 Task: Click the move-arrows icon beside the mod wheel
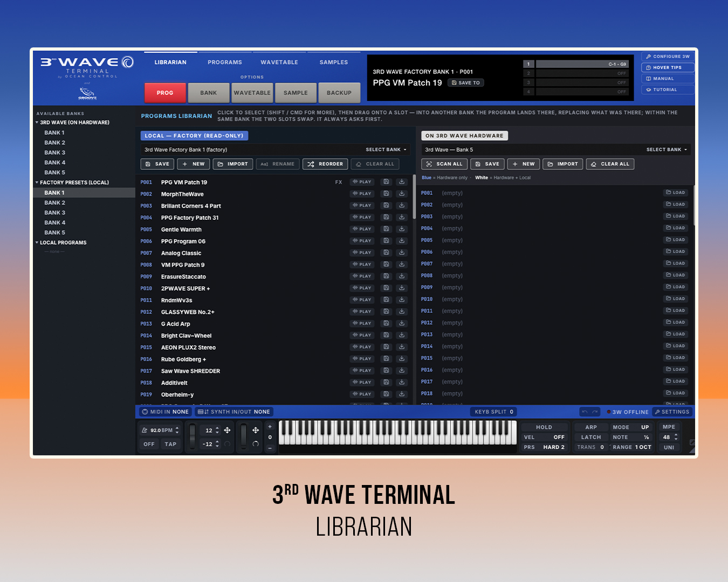[256, 430]
